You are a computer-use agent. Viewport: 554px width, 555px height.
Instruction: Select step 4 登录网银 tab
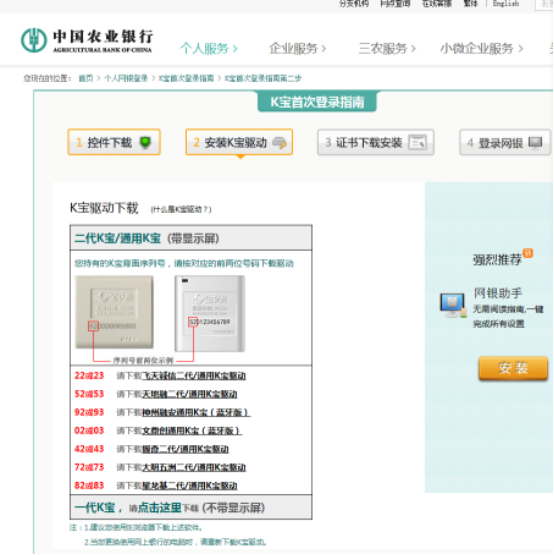505,143
